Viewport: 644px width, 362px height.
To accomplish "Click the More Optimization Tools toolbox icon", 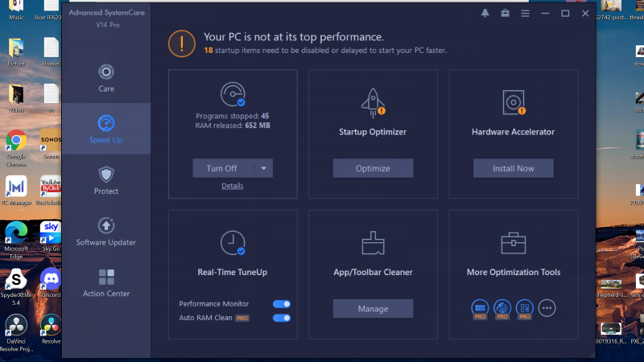I will pos(514,243).
